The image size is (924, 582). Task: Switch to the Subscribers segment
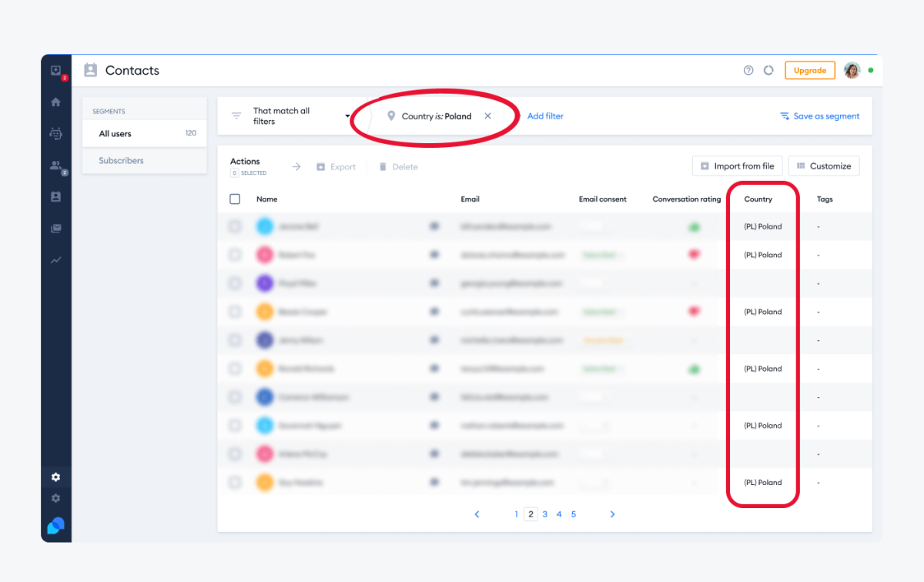(x=121, y=160)
